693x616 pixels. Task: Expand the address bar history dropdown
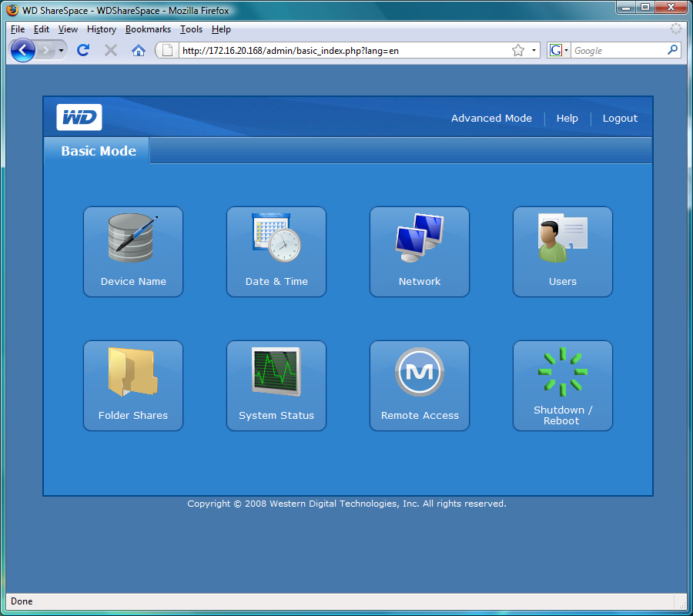point(534,50)
